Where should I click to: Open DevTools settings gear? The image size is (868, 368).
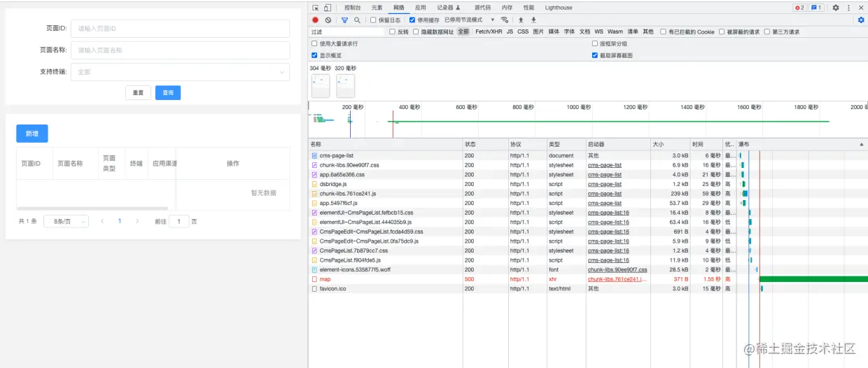(835, 8)
